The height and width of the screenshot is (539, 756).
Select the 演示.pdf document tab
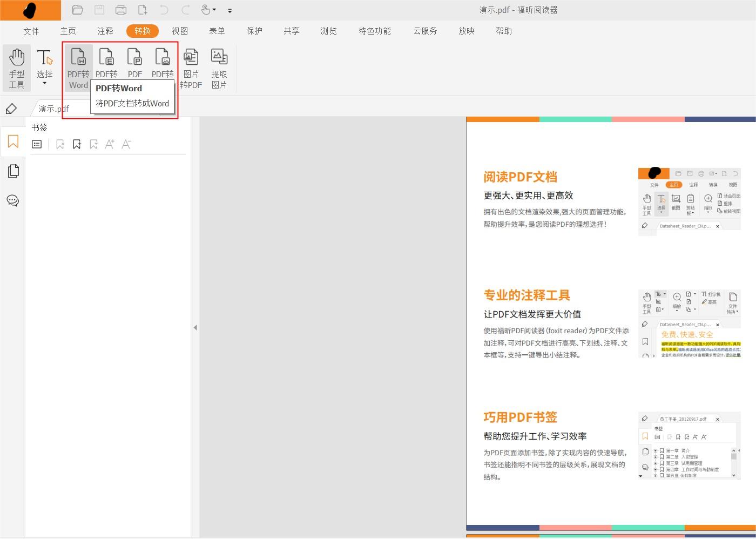pyautogui.click(x=53, y=108)
